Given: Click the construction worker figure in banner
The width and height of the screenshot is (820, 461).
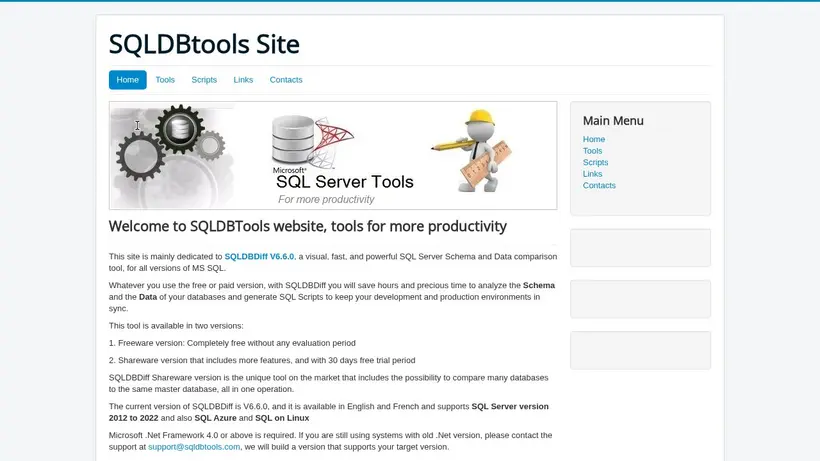Looking at the screenshot, I should [473, 151].
